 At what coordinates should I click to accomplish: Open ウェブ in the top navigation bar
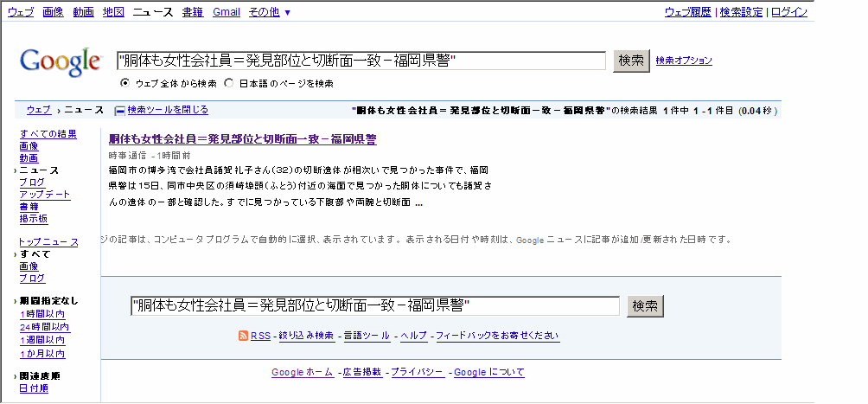point(21,12)
